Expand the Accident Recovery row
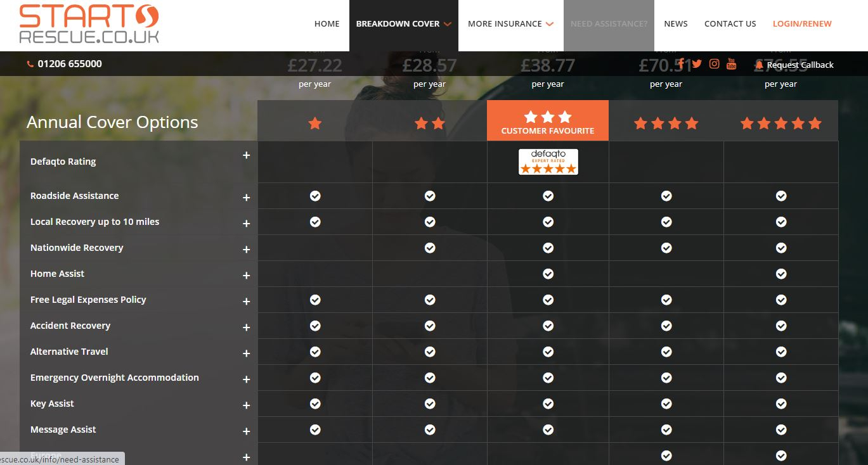This screenshot has height=465, width=868. tap(246, 328)
